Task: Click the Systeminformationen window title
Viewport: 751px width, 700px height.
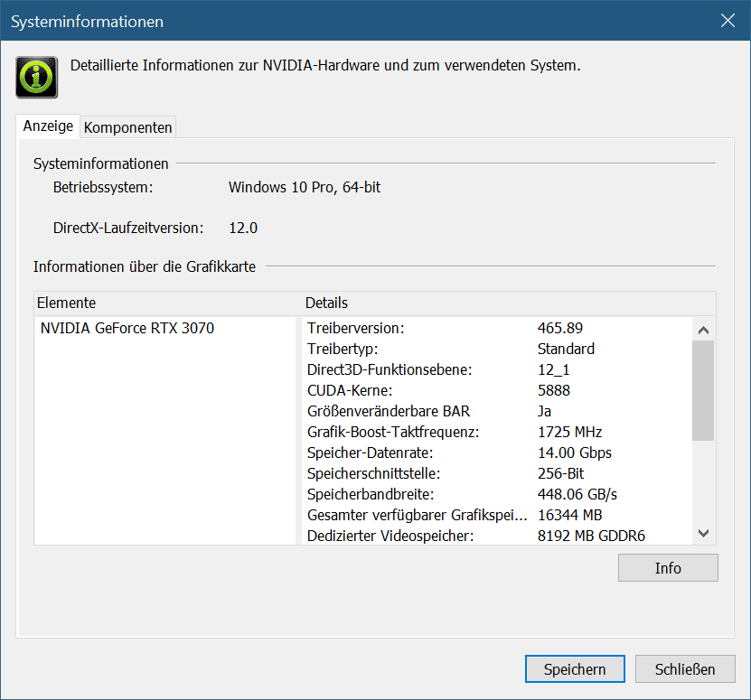Action: point(87,22)
